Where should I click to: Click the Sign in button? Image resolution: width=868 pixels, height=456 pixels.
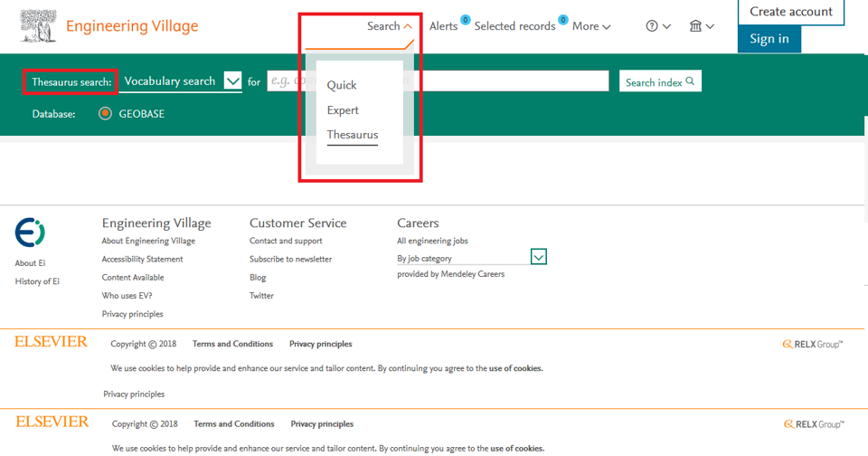click(769, 39)
